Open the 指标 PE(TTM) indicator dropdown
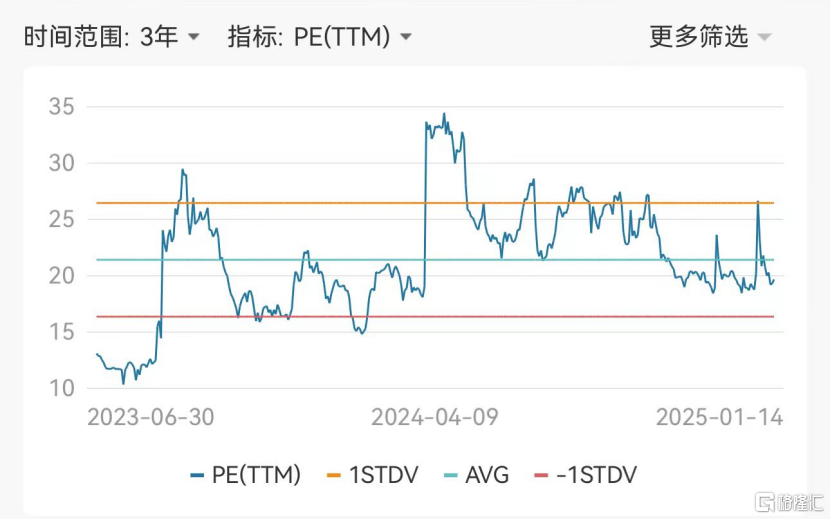This screenshot has width=830, height=519. point(319,37)
